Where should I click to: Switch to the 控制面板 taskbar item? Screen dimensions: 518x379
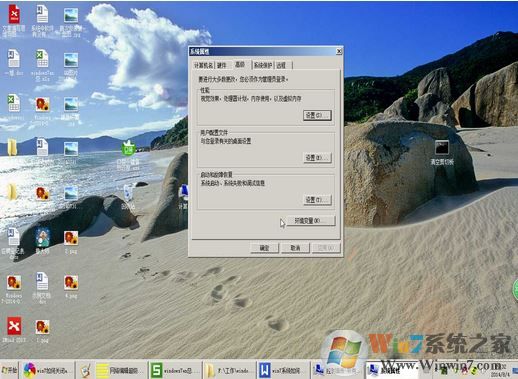click(x=337, y=370)
